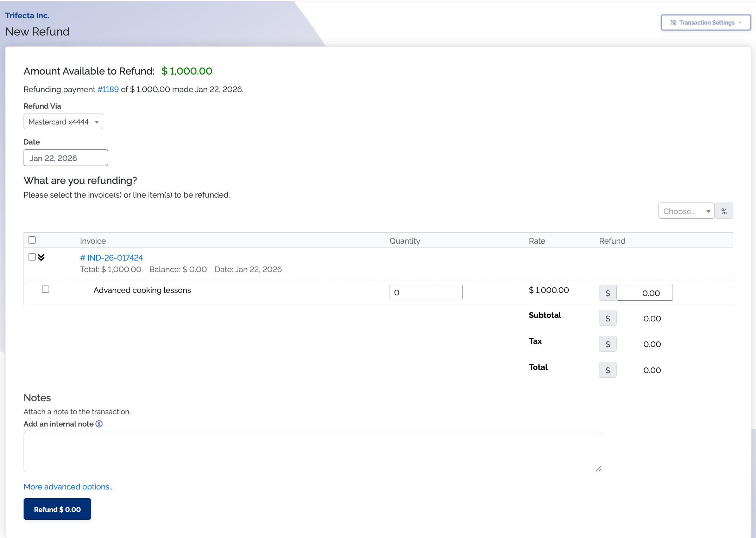
Task: Click the Subtotal dollar sign icon
Action: click(607, 318)
